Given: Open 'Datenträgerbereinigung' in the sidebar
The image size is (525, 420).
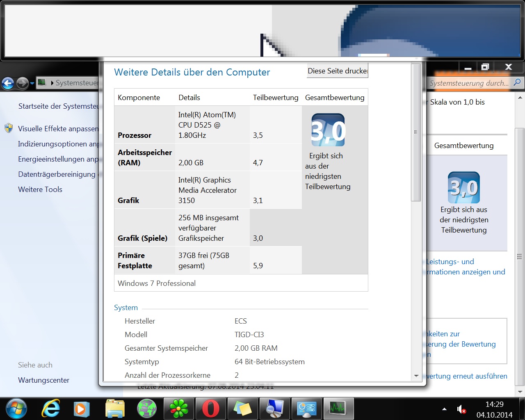Looking at the screenshot, I should tap(57, 174).
